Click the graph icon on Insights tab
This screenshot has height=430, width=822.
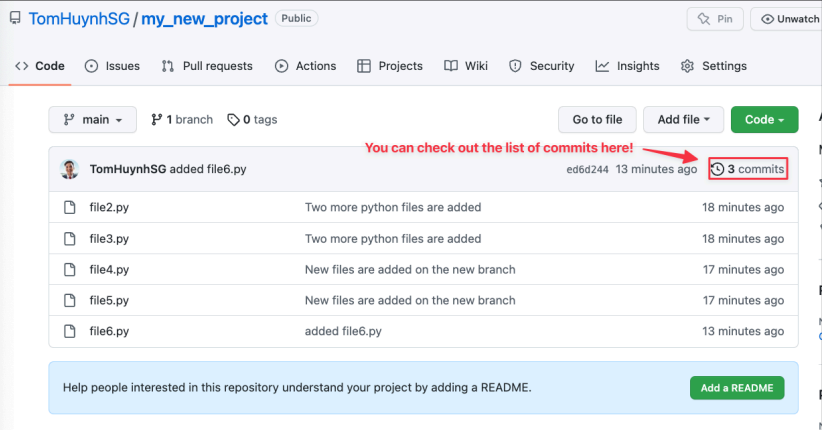602,66
